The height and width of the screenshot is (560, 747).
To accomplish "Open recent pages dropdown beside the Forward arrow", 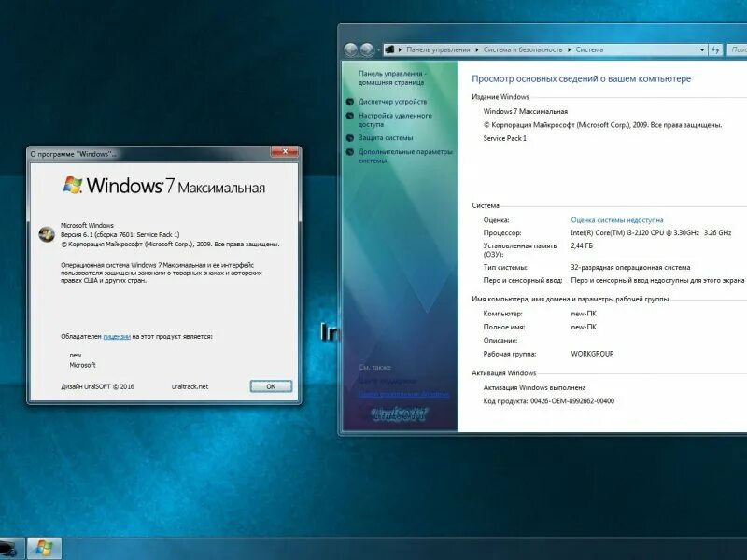I will pos(378,49).
